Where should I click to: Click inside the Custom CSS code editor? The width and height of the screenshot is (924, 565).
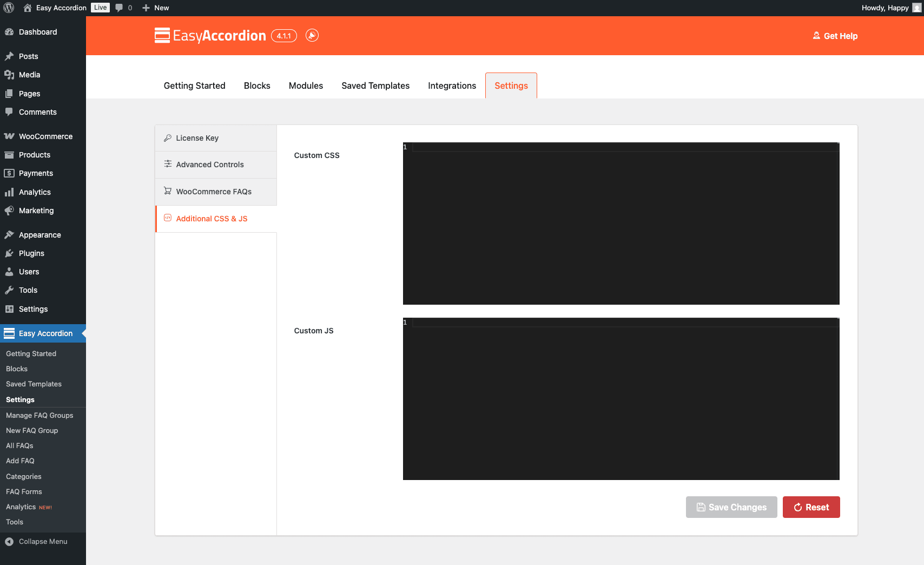(621, 224)
